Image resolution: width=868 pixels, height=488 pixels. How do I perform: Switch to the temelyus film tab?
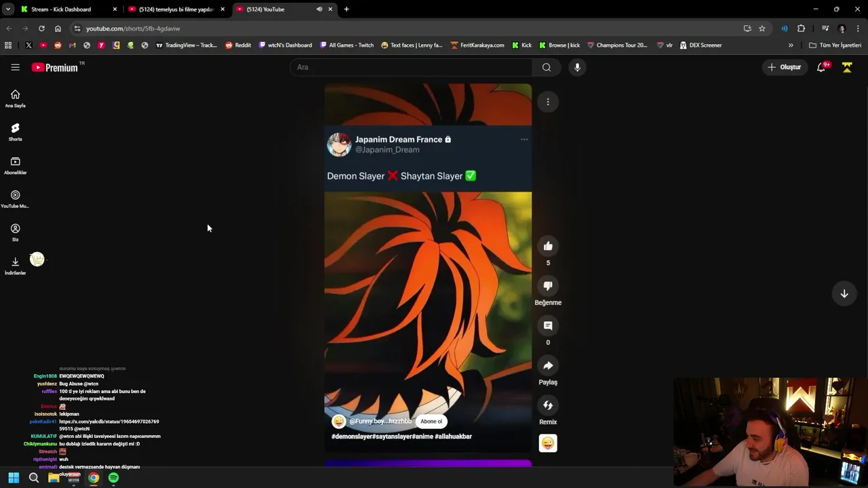click(x=176, y=9)
